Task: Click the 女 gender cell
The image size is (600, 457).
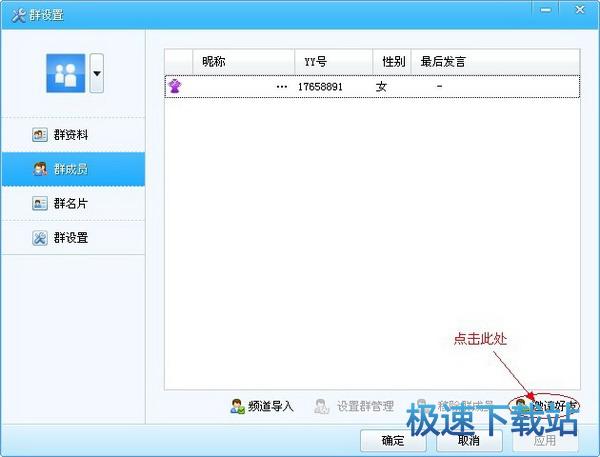Action: 381,87
